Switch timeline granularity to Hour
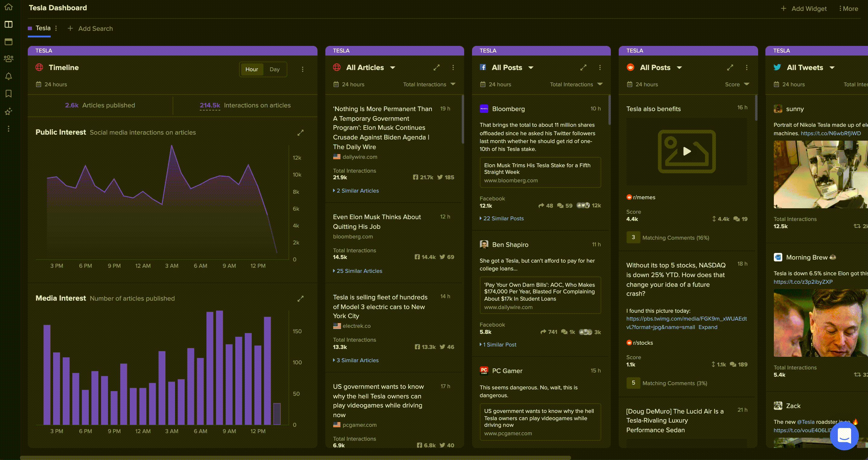The width and height of the screenshot is (868, 460). coord(251,69)
